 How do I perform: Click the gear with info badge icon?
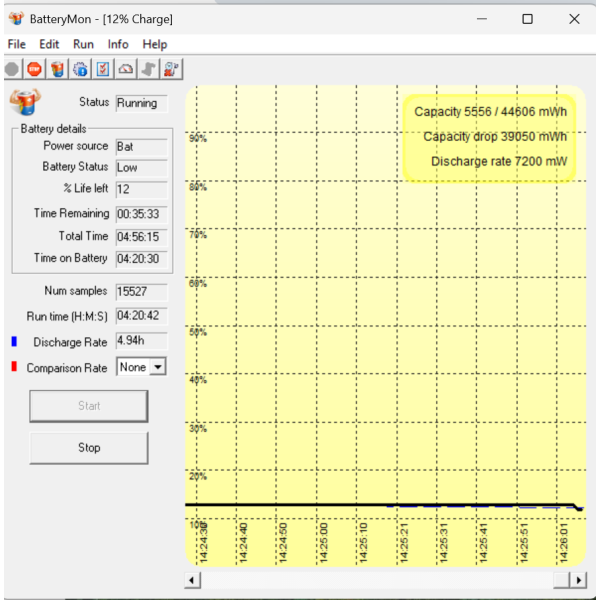point(80,69)
